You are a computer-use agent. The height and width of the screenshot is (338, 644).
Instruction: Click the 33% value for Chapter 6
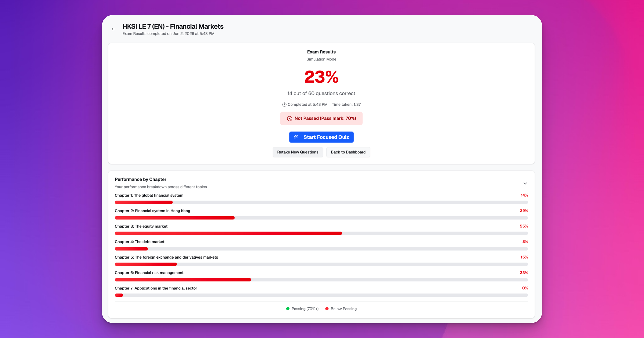524,273
